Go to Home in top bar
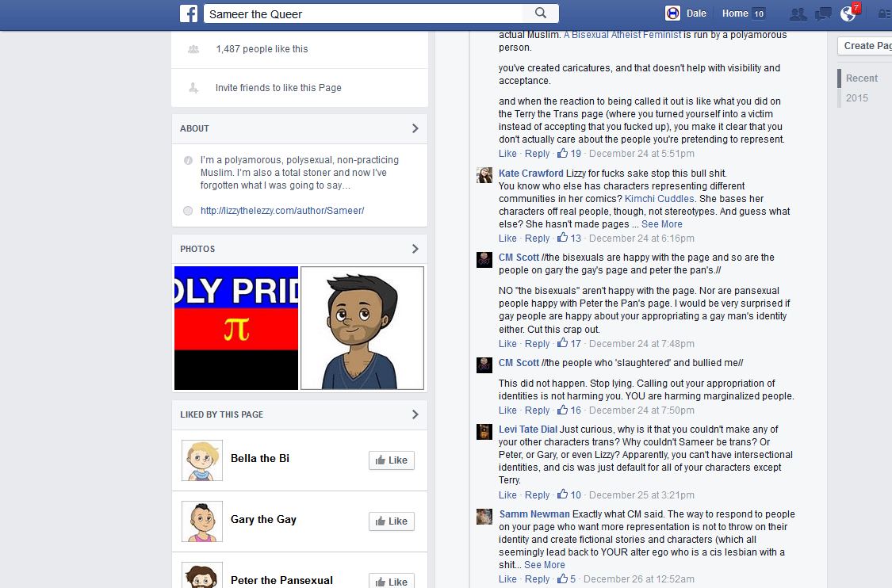 [x=735, y=13]
